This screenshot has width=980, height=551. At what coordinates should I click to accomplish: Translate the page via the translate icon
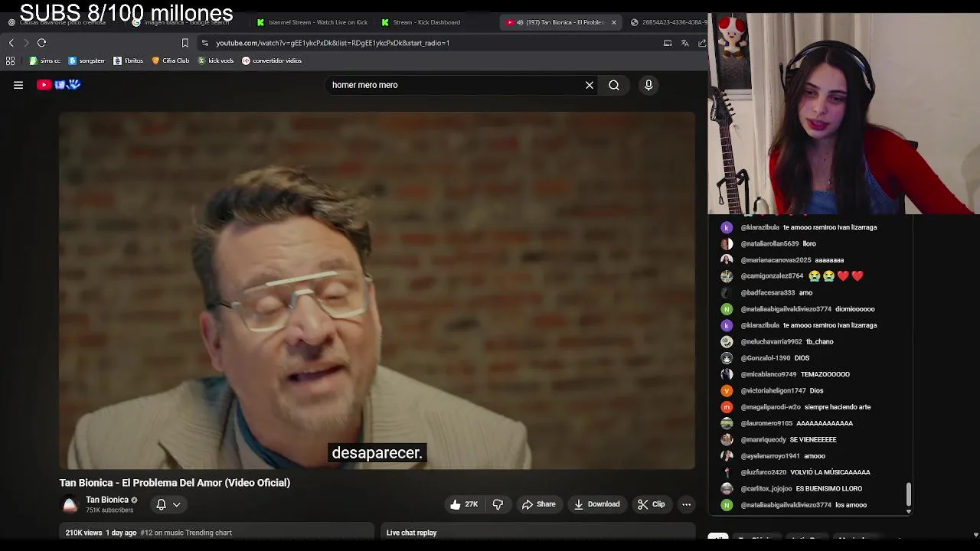pos(685,43)
